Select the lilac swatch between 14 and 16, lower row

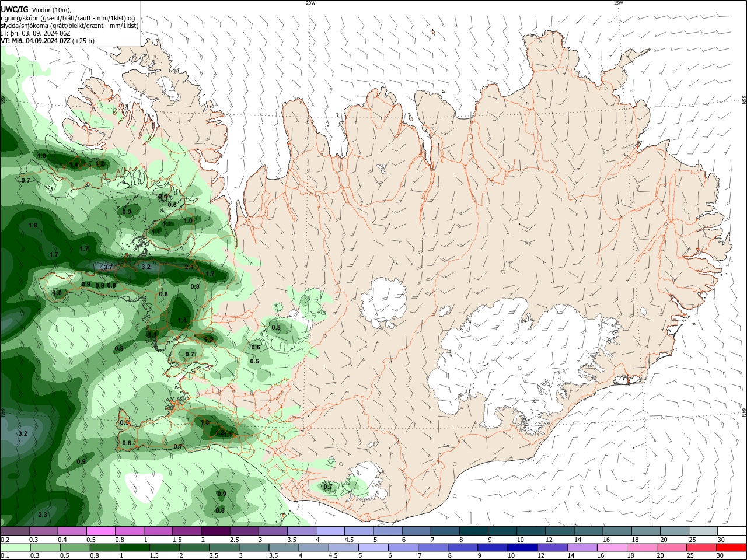pos(581,547)
